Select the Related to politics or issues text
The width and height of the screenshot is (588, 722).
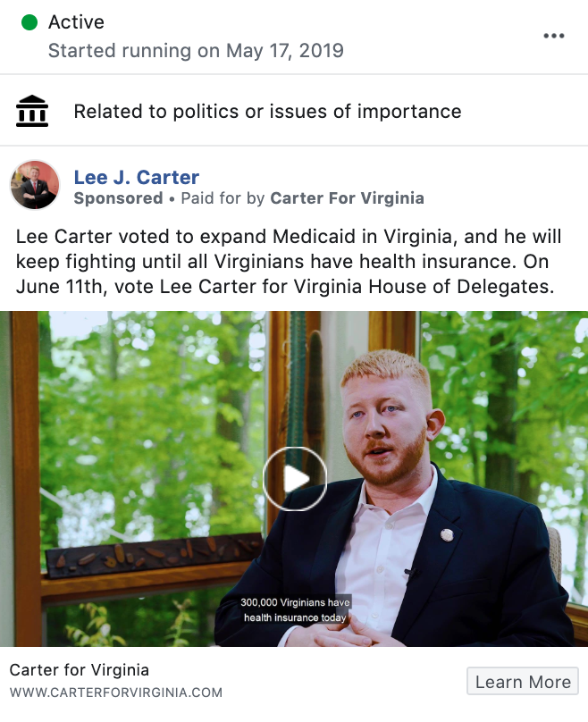(267, 112)
